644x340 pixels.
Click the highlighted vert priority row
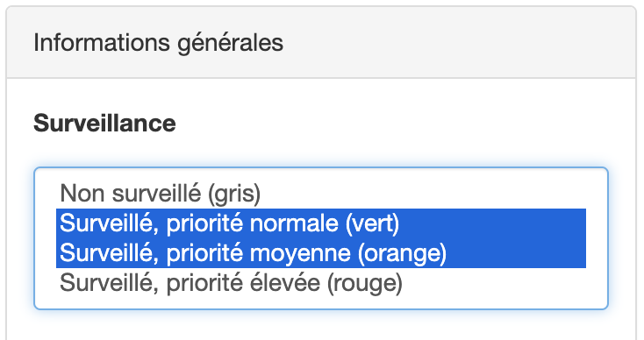[321, 223]
